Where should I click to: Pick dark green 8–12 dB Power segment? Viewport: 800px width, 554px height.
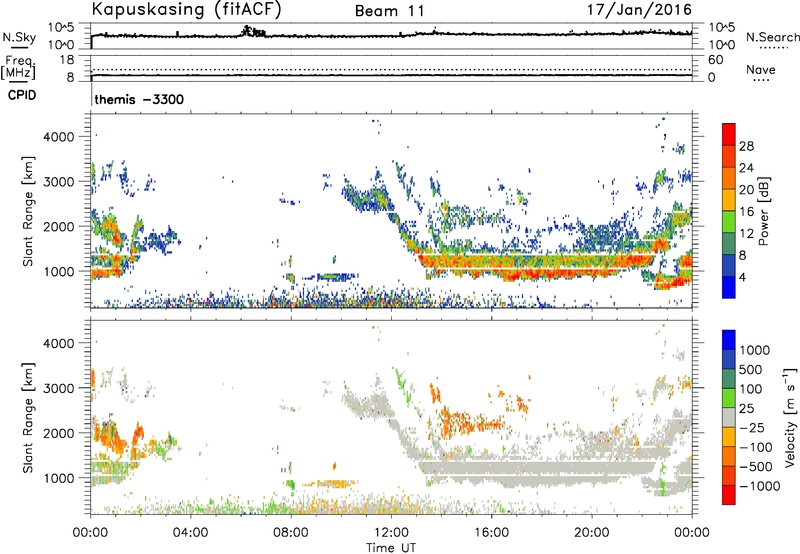[x=729, y=244]
